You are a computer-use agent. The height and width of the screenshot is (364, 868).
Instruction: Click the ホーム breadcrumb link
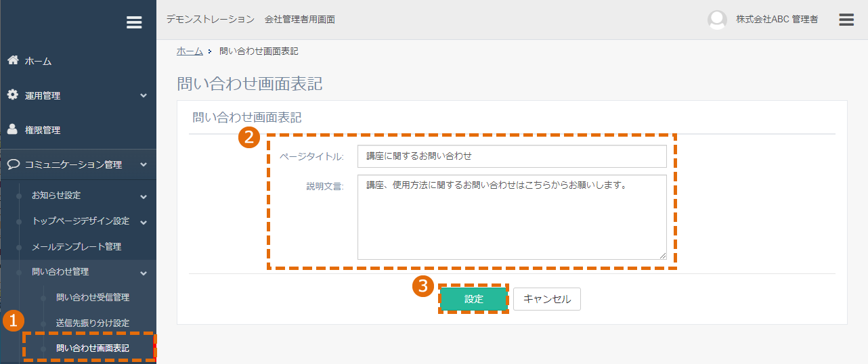click(190, 51)
